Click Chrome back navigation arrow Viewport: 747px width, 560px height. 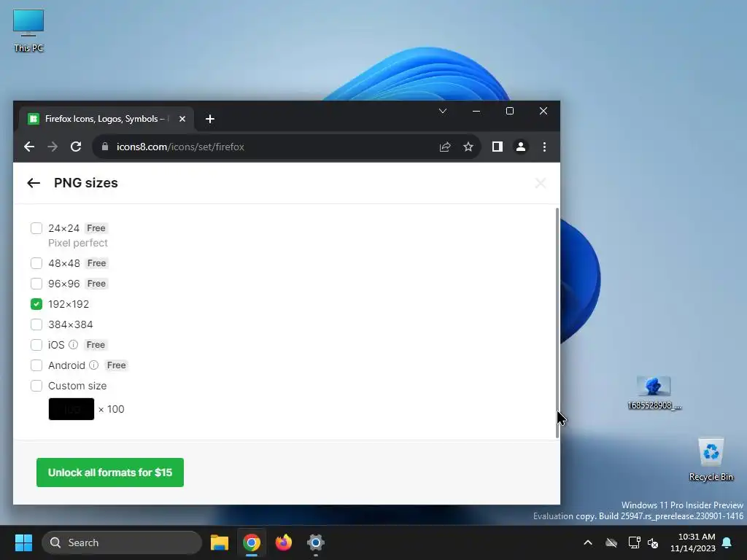(29, 147)
